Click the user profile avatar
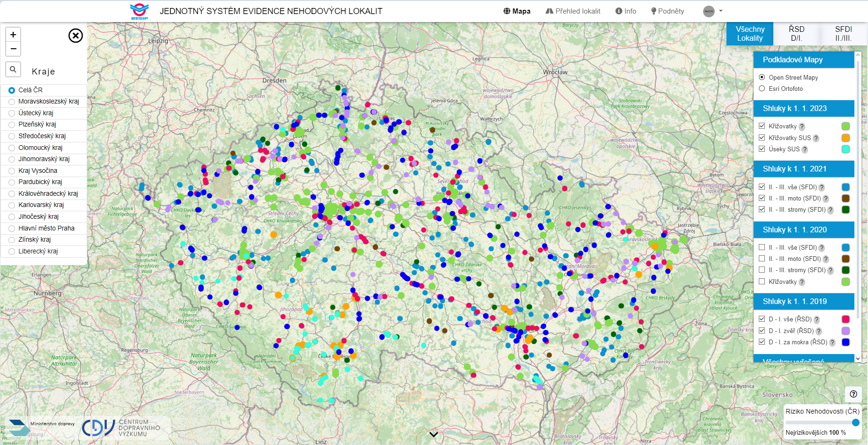 tap(709, 11)
